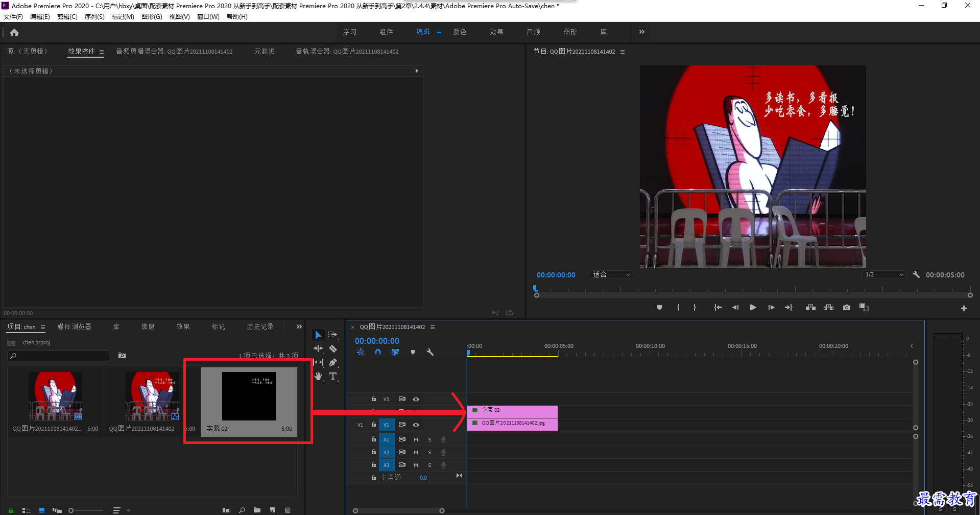Viewport: 980px width, 515px height.
Task: Toggle Linked Selection in timeline
Action: point(395,352)
